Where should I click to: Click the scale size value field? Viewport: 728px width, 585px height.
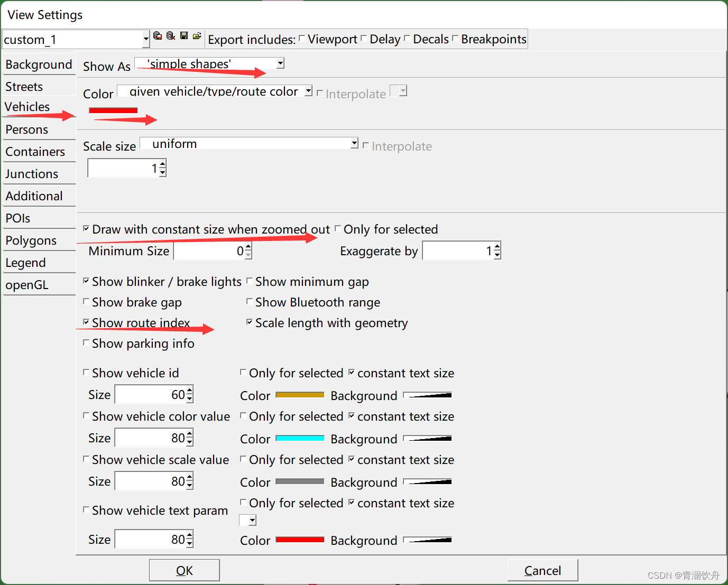pos(123,169)
